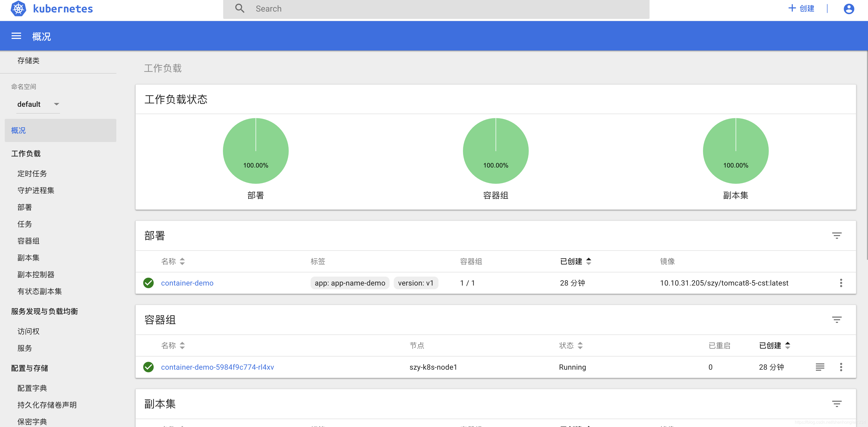Viewport: 868px width, 427px height.
Task: View logs of container-demo-5984f9c774-rl4xv pod
Action: (x=820, y=367)
